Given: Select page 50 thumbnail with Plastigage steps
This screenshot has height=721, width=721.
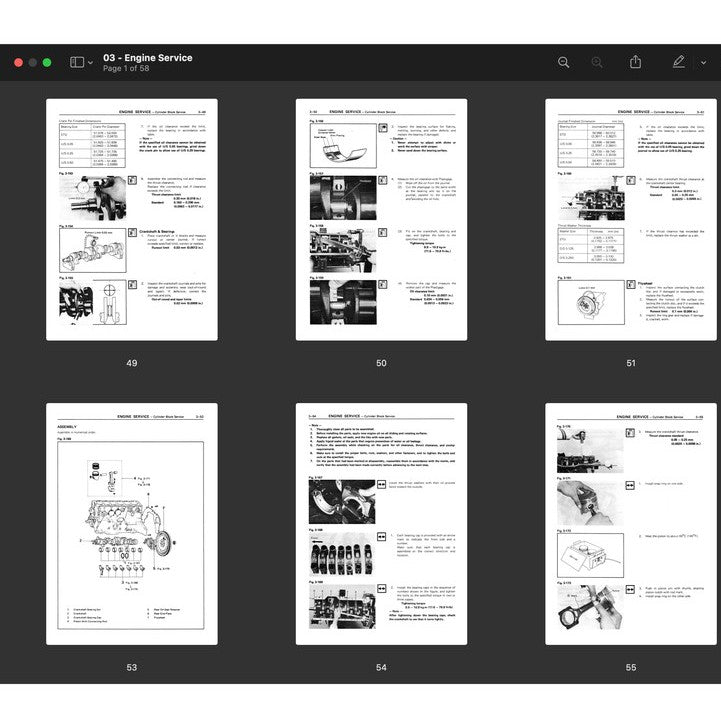Looking at the screenshot, I should (381, 220).
